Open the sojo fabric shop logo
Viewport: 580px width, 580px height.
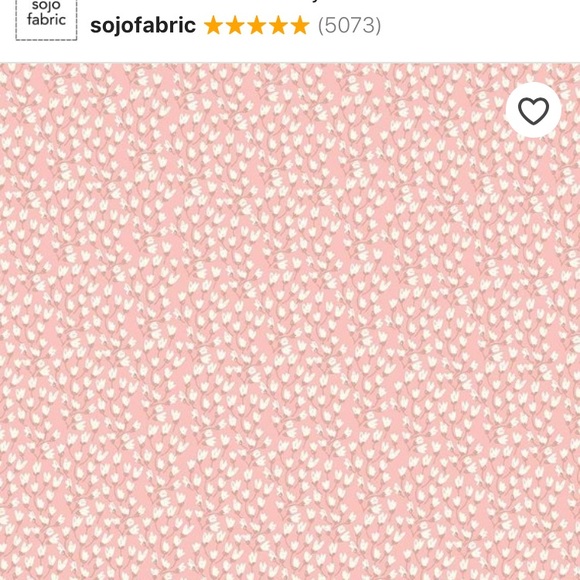click(46, 19)
